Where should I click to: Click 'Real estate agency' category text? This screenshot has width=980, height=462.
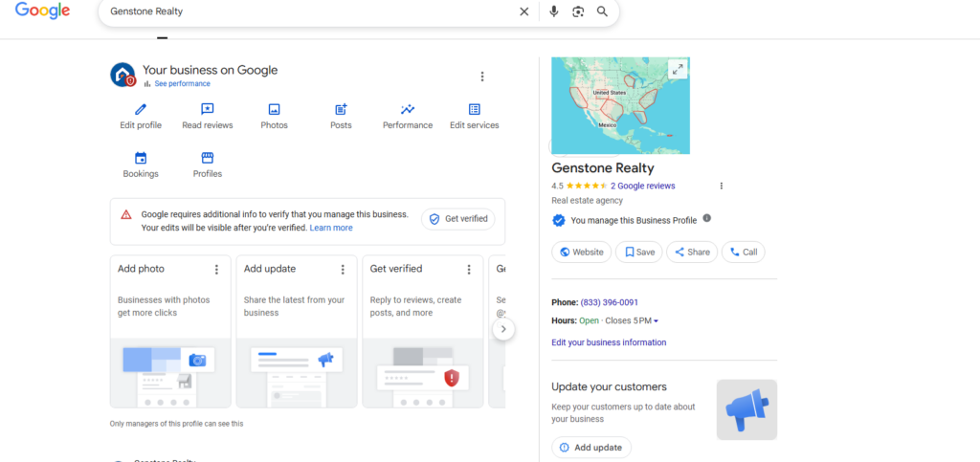click(x=587, y=201)
